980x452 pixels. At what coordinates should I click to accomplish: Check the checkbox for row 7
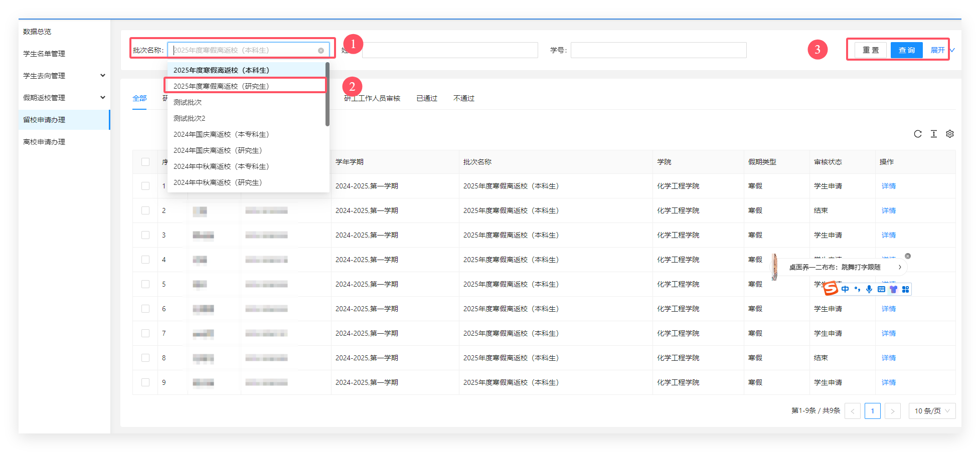tap(145, 333)
